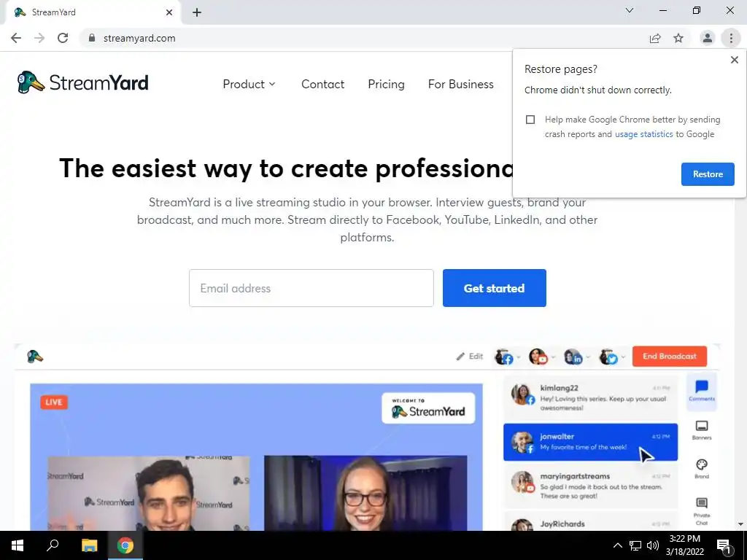Viewport: 747px width, 560px height.
Task: Bookmark this tab with the star icon
Action: coord(678,38)
